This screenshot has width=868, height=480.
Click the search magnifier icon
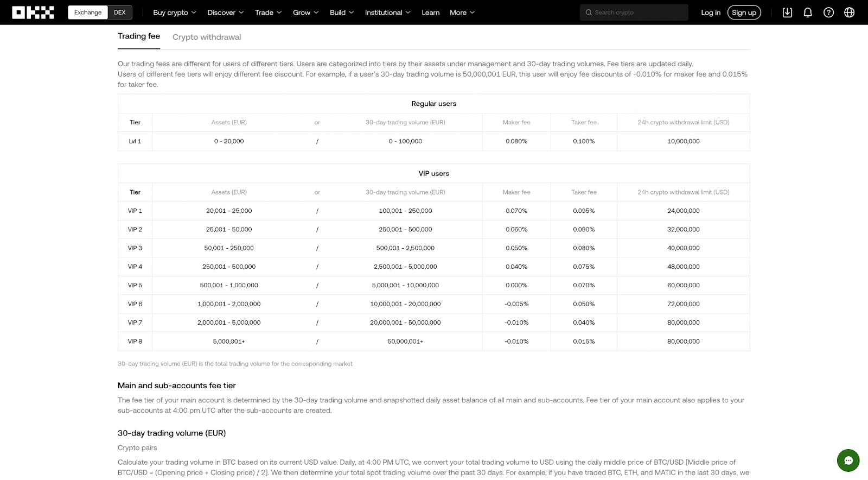click(589, 12)
